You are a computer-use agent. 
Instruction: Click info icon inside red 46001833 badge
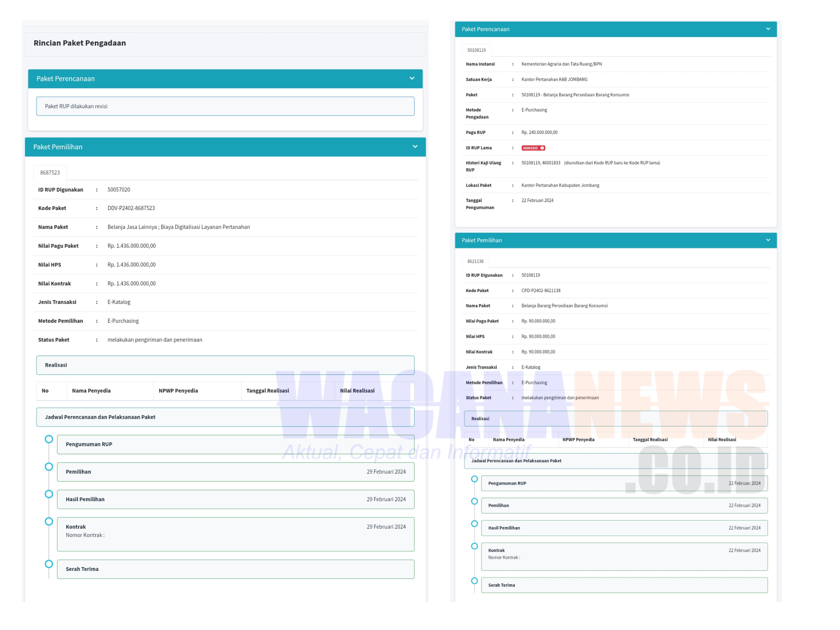pos(542,148)
